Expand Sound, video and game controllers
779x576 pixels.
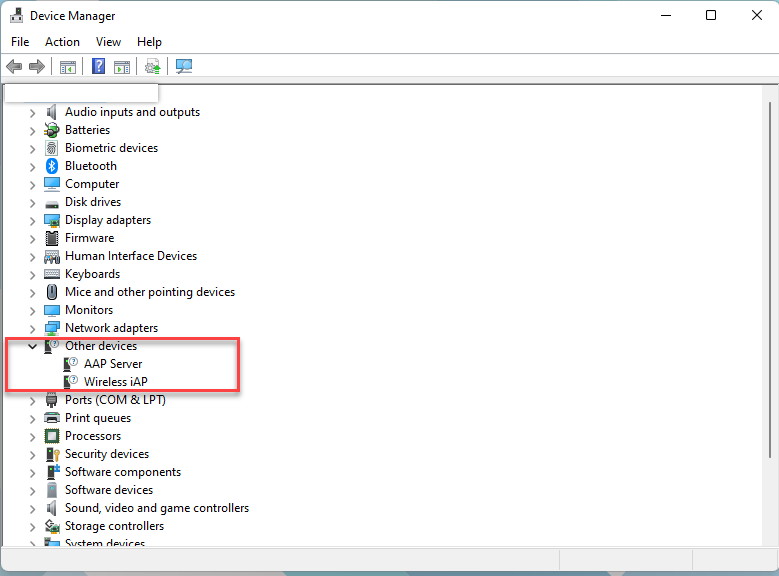(32, 509)
